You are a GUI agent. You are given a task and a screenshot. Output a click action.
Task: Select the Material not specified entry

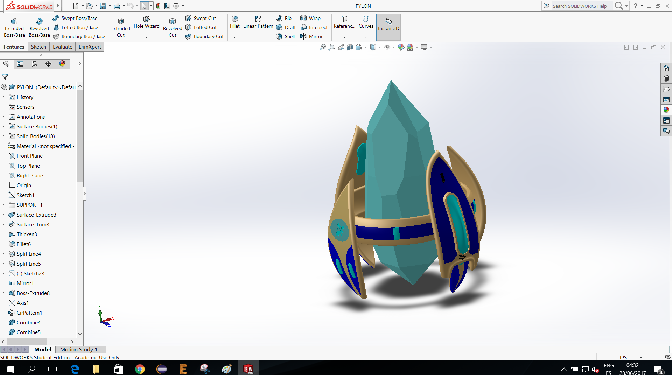(41, 146)
